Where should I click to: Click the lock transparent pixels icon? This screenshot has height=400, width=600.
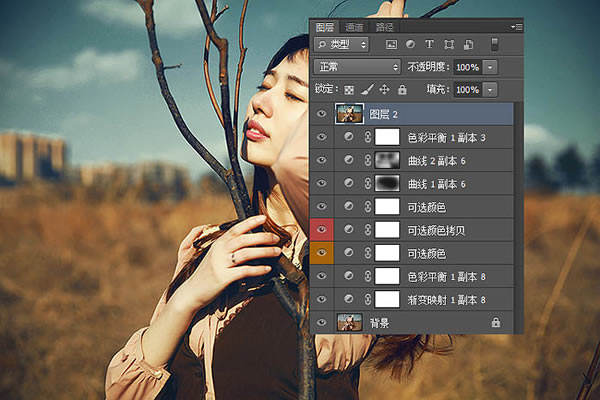[x=349, y=89]
